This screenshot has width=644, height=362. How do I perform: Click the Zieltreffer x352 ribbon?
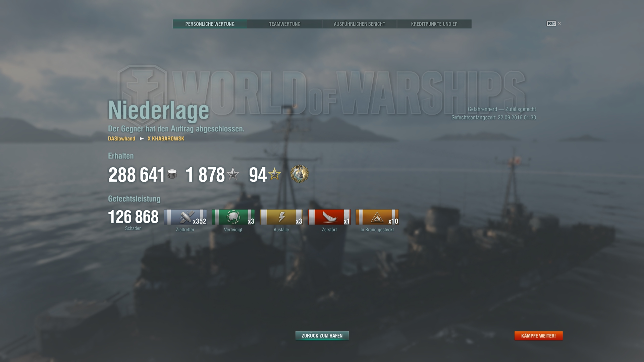click(185, 217)
